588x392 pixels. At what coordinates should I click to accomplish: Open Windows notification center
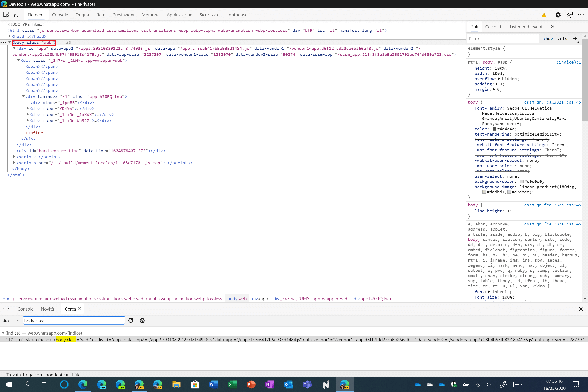(576, 384)
